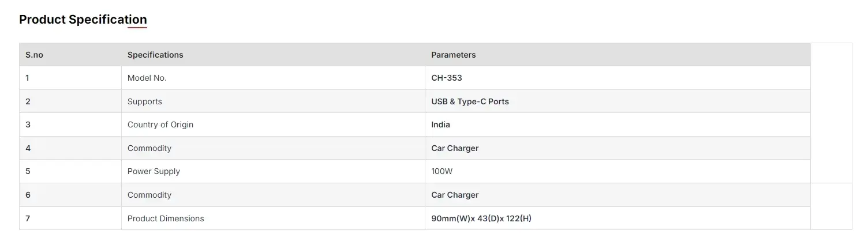Image resolution: width=868 pixels, height=249 pixels.
Task: Click the Car Charger value in row 4
Action: tap(455, 148)
